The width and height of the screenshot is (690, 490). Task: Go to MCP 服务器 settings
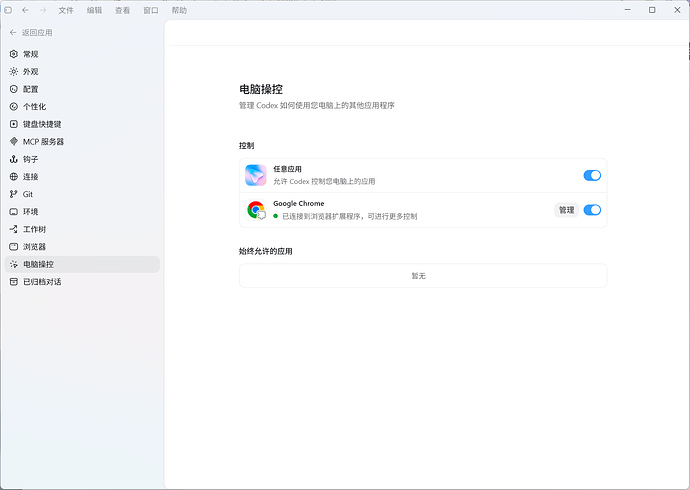(x=82, y=142)
